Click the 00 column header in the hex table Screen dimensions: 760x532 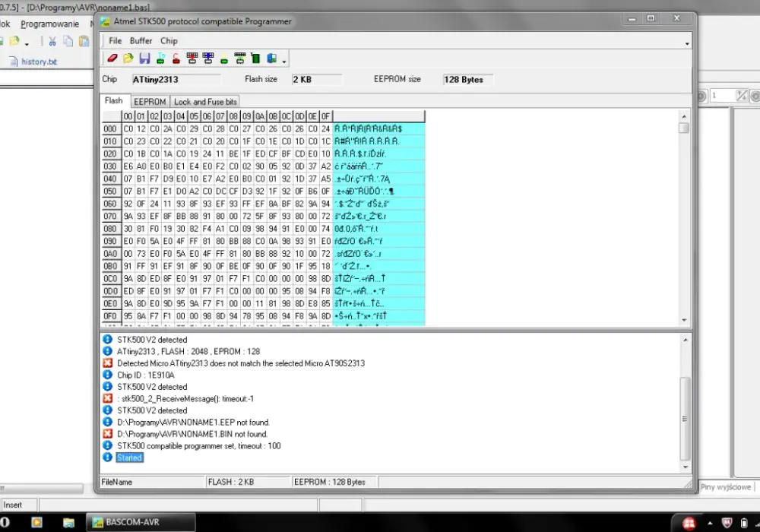point(128,116)
